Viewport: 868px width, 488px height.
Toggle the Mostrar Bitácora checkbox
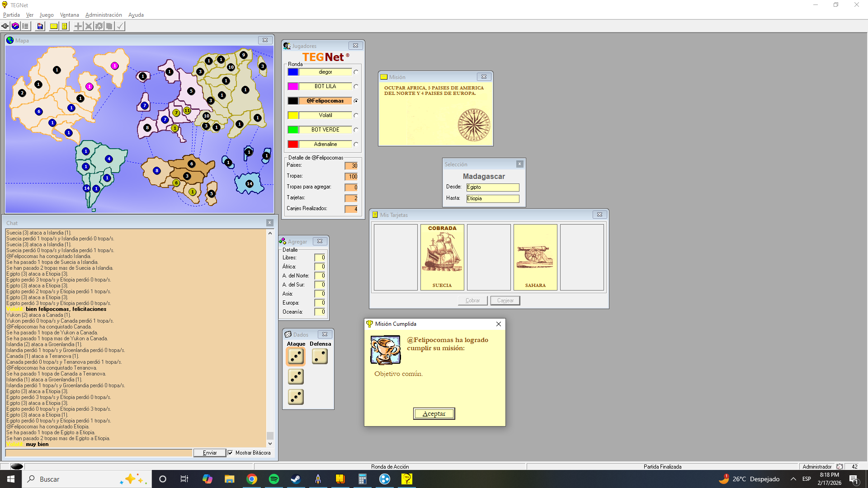tap(231, 453)
